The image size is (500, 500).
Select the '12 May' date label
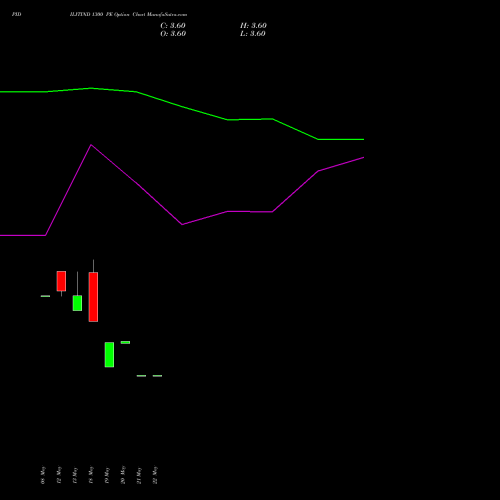(59, 475)
